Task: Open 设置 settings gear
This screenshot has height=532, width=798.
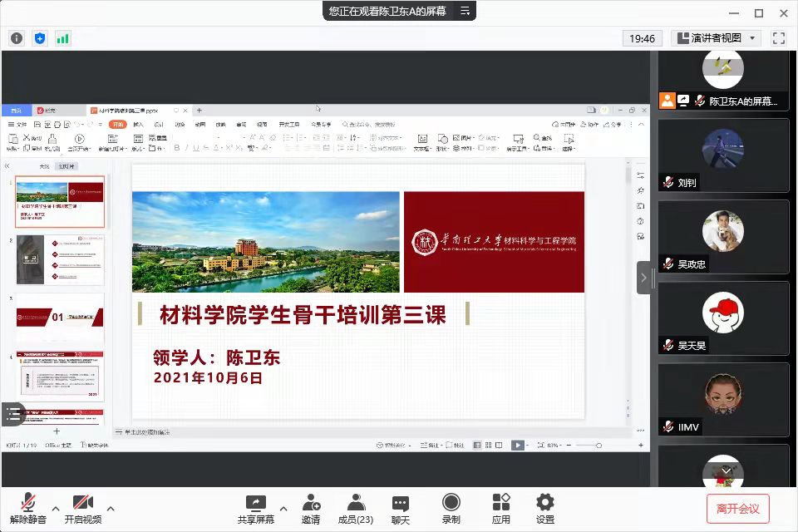Action: 544,509
